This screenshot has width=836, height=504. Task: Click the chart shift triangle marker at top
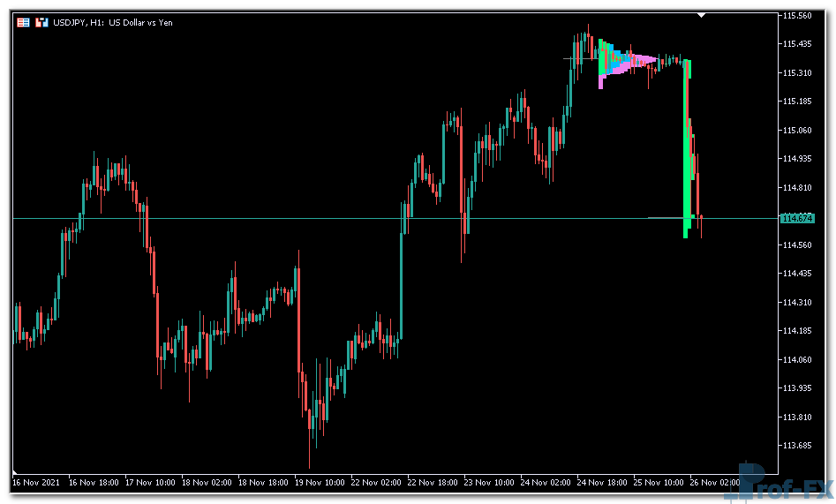tap(701, 15)
